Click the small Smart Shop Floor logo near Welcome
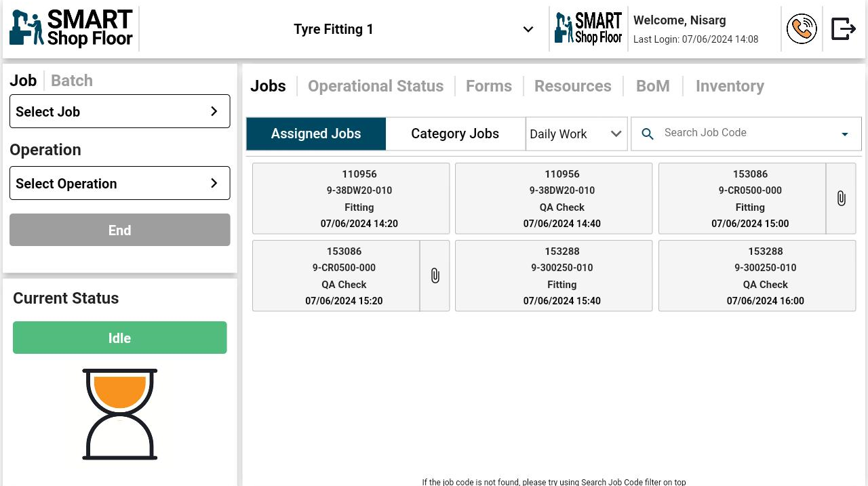 (588, 28)
